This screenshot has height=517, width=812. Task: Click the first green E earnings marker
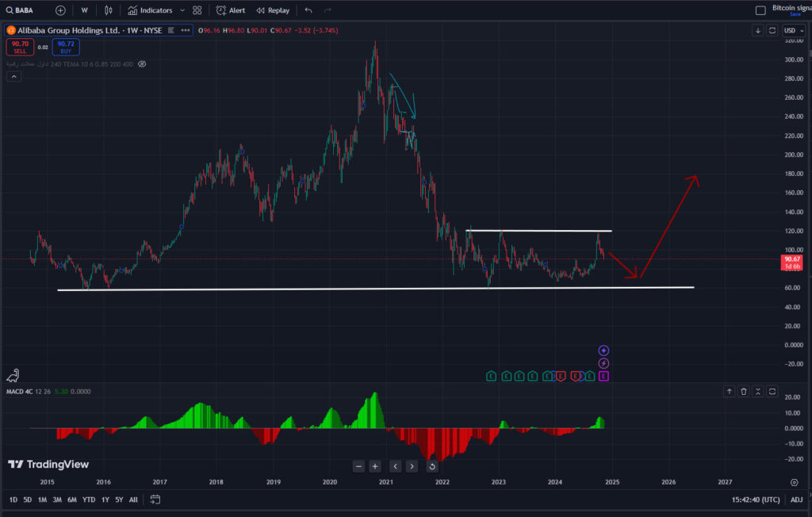click(491, 376)
